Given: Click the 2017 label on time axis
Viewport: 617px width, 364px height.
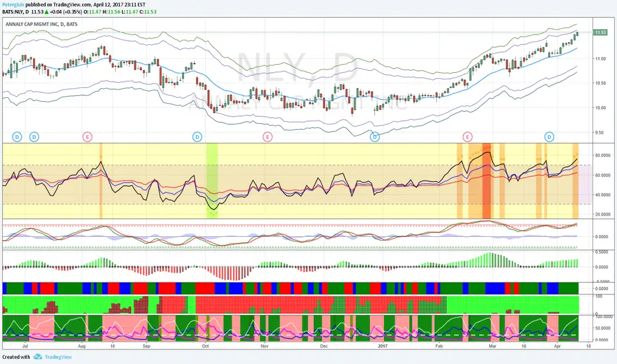Looking at the screenshot, I should [x=383, y=346].
